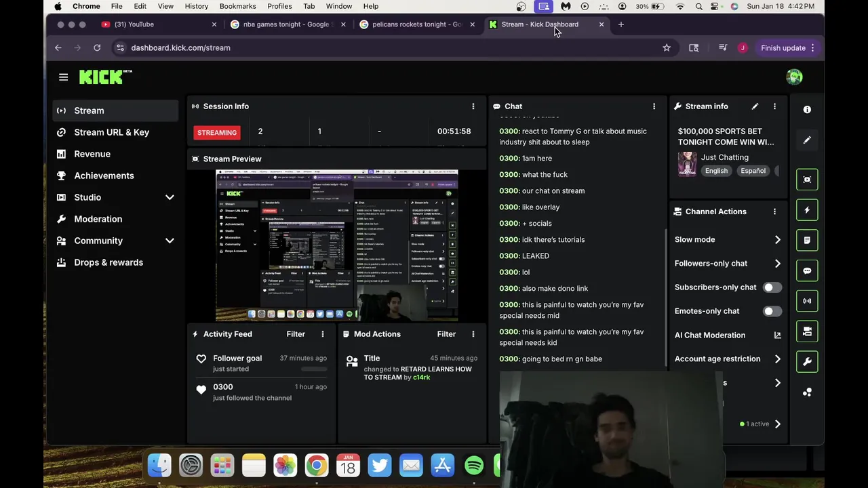Toggle the broadcast session info widget in sidebar
This screenshot has width=868, height=488.
pyautogui.click(x=807, y=301)
